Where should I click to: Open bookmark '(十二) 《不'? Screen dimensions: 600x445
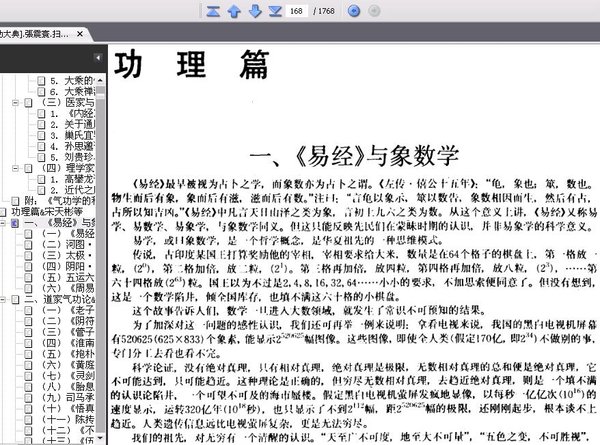tap(68, 430)
